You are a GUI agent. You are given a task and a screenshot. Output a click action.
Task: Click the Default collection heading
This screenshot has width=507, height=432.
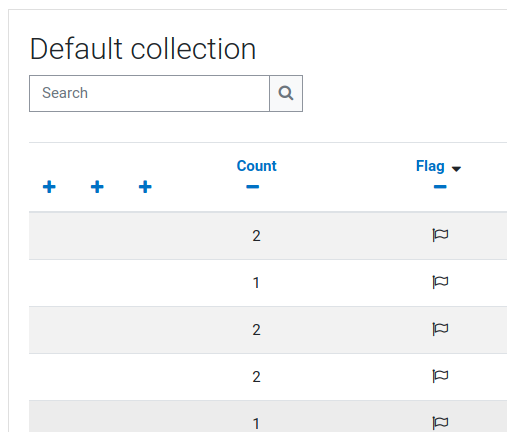coord(143,49)
